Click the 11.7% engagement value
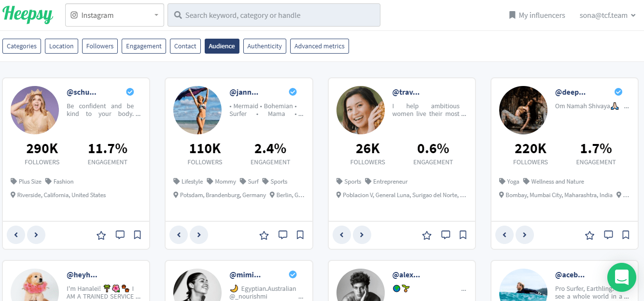Screen dimensions: 644x301 coord(108,148)
